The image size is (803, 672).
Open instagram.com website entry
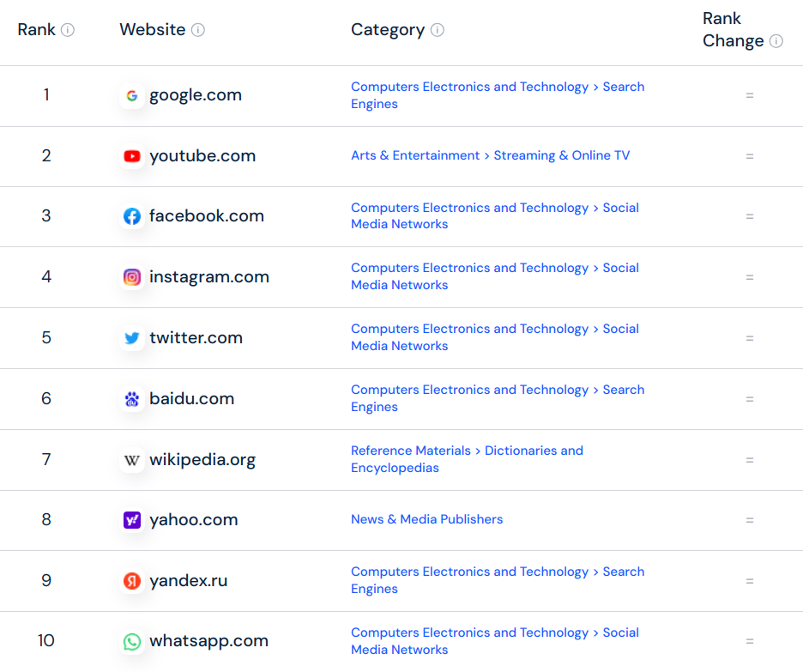[x=209, y=276]
